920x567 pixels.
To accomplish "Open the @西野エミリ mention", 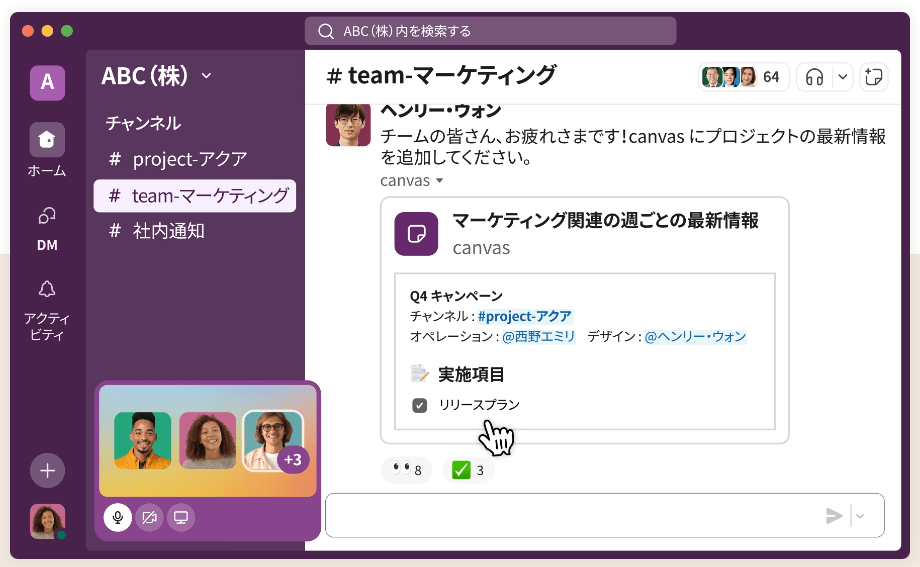I will [539, 336].
